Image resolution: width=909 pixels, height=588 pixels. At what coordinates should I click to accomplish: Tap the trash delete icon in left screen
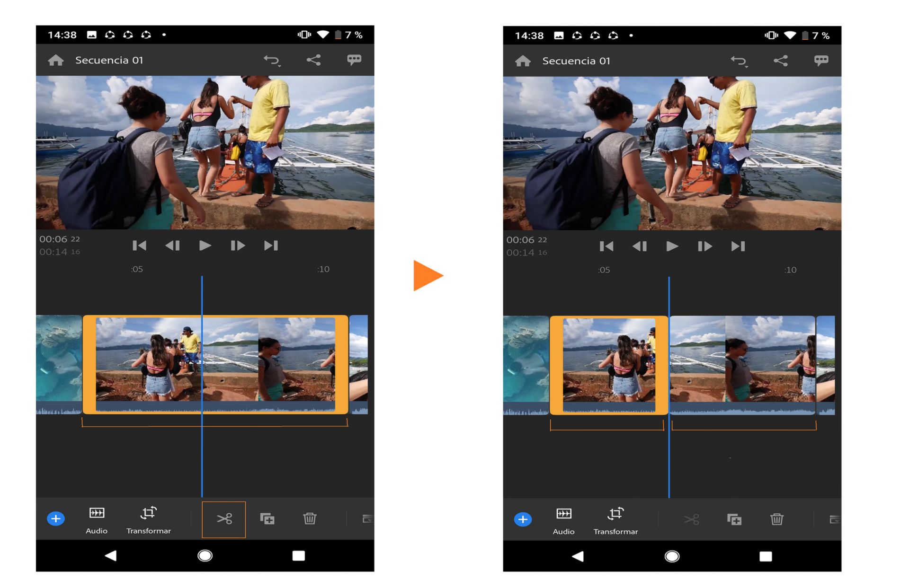310,519
